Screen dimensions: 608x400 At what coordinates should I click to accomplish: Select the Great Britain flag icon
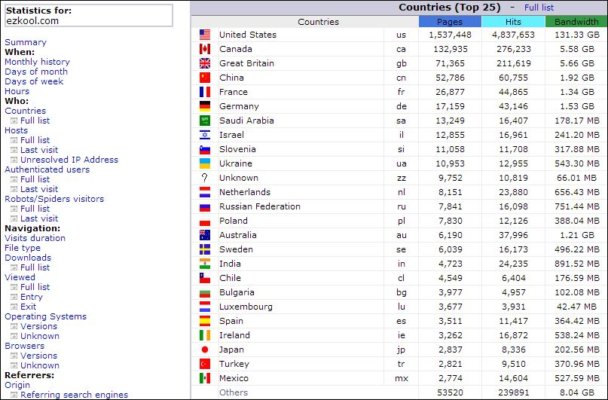point(205,63)
